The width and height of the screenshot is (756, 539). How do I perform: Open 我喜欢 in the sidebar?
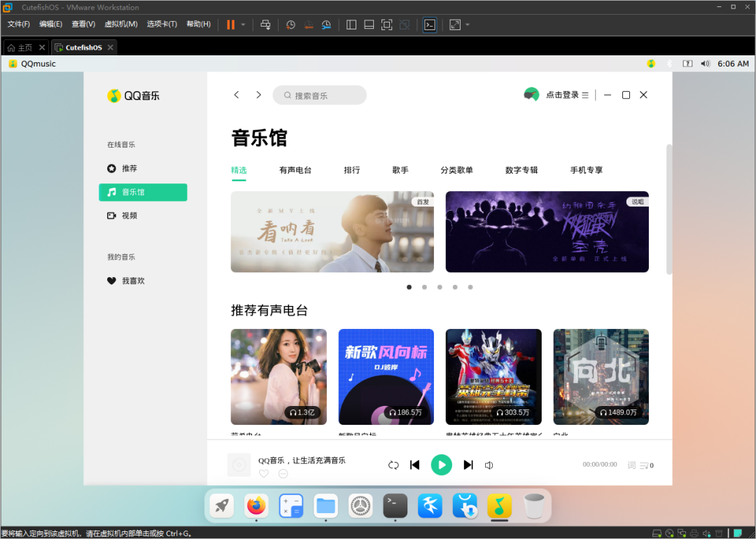click(x=133, y=281)
